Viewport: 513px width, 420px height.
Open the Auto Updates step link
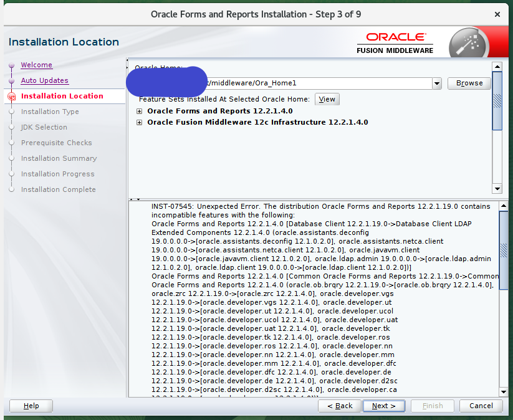(44, 80)
